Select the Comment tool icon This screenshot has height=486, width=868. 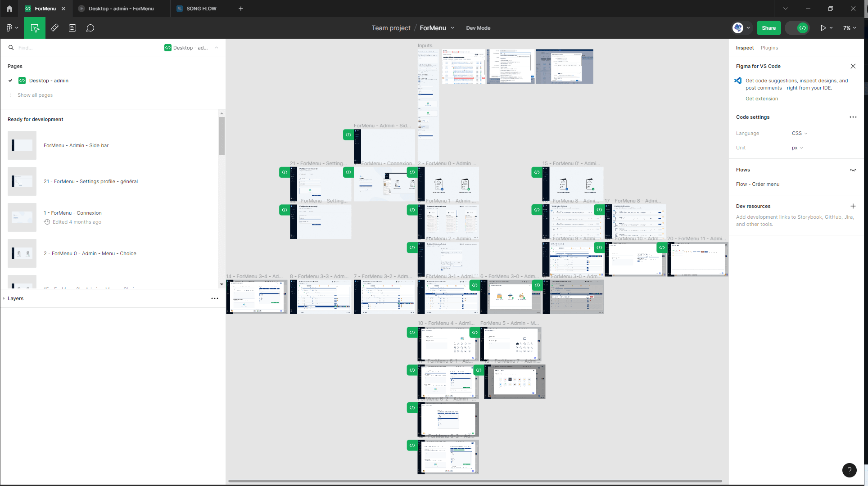pyautogui.click(x=90, y=28)
